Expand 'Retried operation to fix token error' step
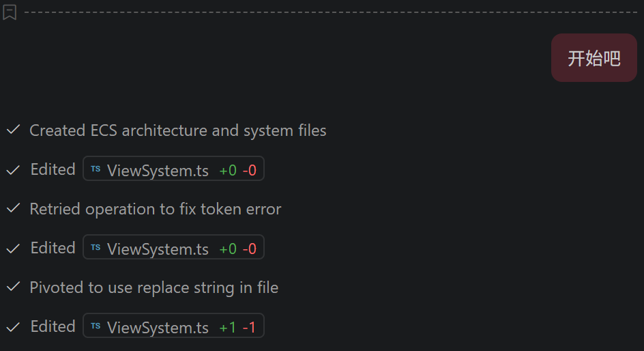Viewport: 644px width, 351px height. click(x=155, y=209)
